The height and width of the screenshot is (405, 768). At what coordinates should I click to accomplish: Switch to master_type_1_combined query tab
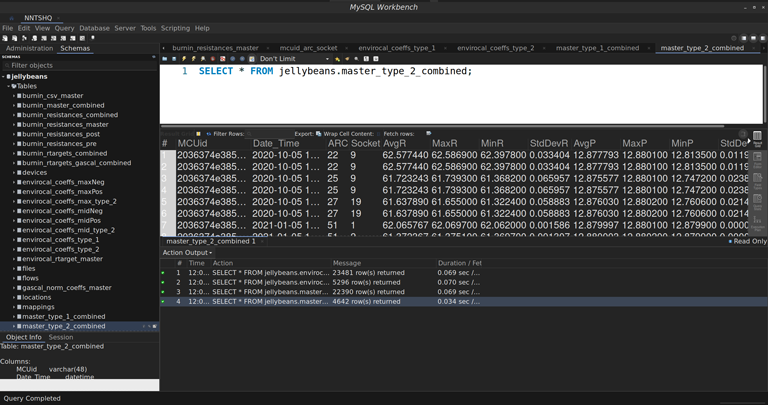(597, 48)
